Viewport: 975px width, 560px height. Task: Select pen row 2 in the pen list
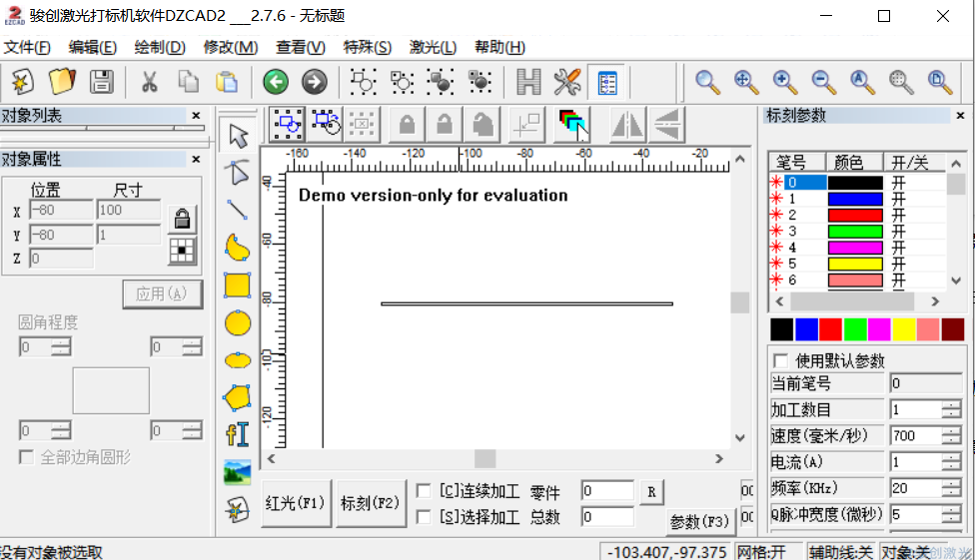[857, 215]
